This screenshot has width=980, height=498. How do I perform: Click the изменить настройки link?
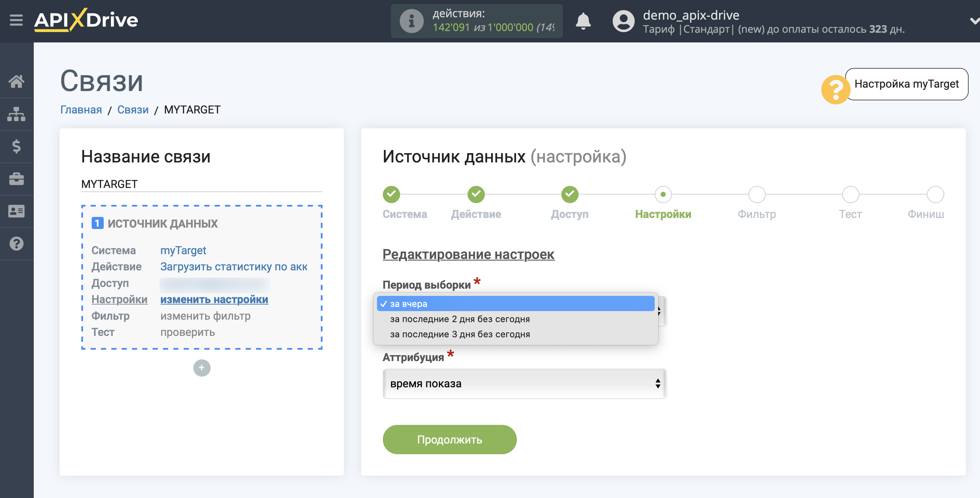tap(214, 300)
